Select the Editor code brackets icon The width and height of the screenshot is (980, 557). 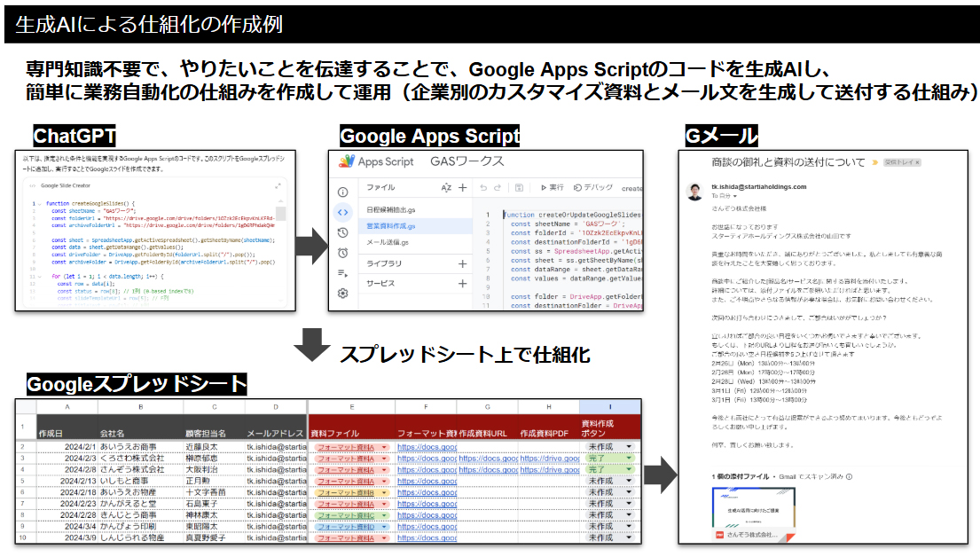pos(342,212)
